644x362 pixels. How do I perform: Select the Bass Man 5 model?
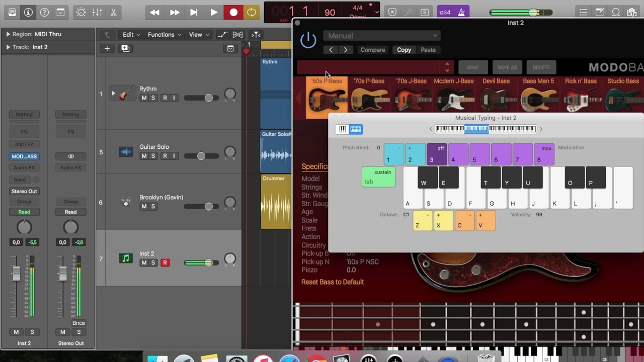538,98
